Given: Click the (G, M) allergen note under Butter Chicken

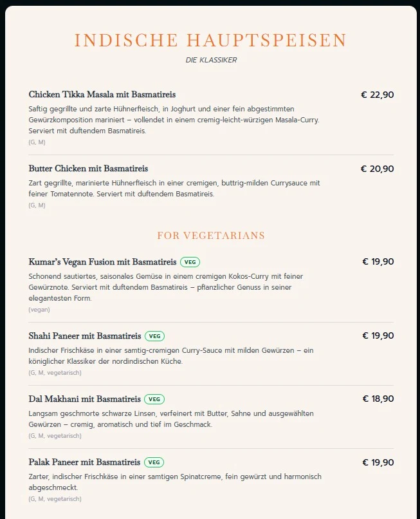Looking at the screenshot, I should pyautogui.click(x=37, y=205).
